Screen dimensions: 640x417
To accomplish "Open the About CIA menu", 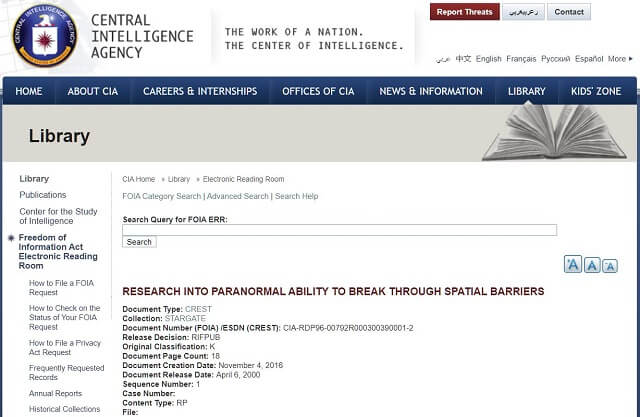I will point(93,91).
